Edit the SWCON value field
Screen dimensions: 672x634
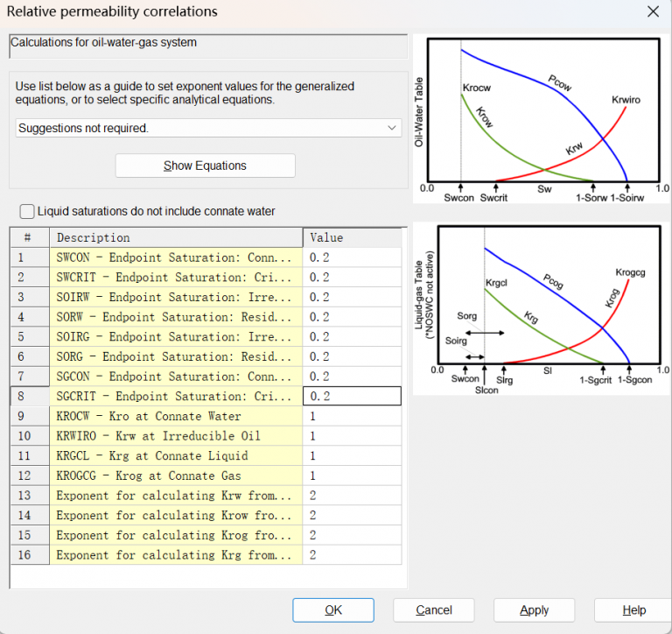352,257
